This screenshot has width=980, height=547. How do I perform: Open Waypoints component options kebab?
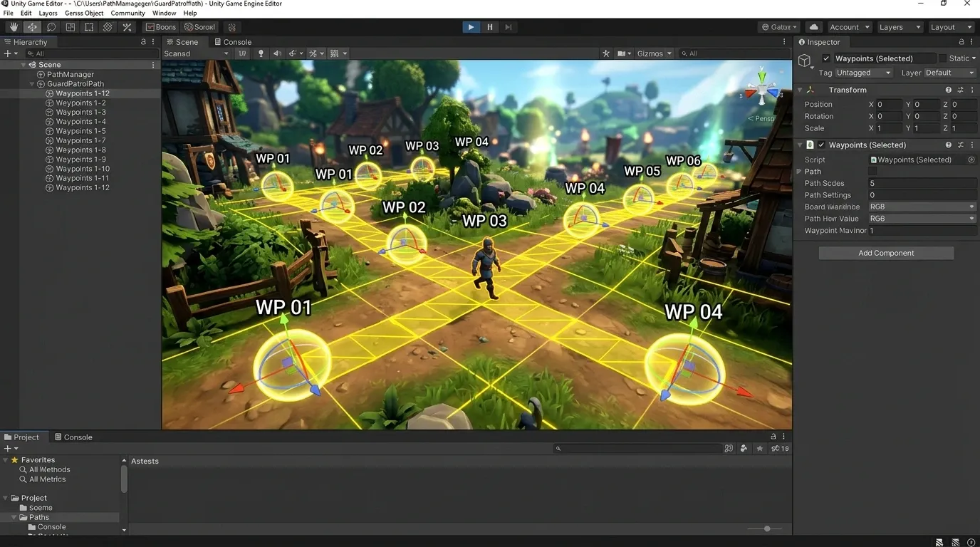pos(972,145)
